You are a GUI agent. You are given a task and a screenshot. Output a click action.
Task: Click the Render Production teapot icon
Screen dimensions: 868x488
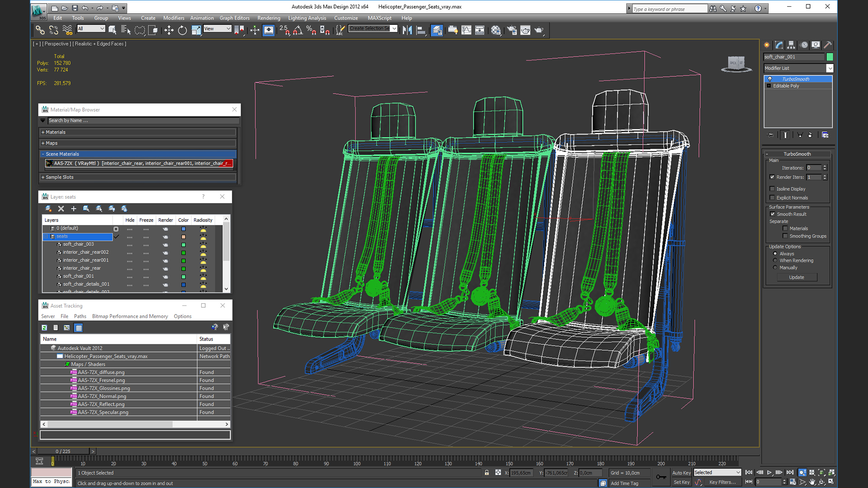pos(539,30)
